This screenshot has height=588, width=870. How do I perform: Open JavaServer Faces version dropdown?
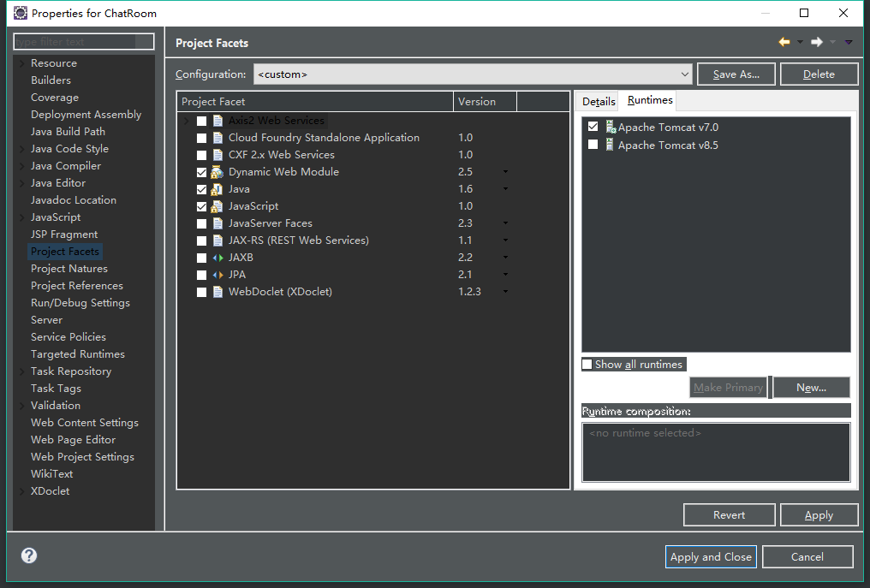tap(505, 223)
